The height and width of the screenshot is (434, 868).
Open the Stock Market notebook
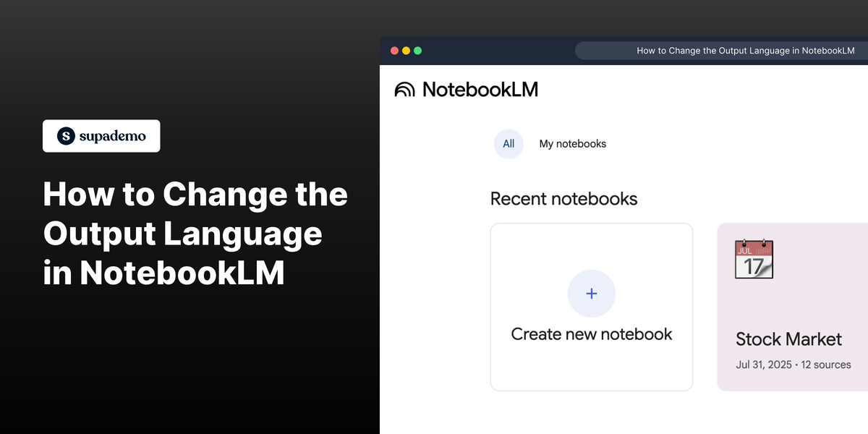793,307
